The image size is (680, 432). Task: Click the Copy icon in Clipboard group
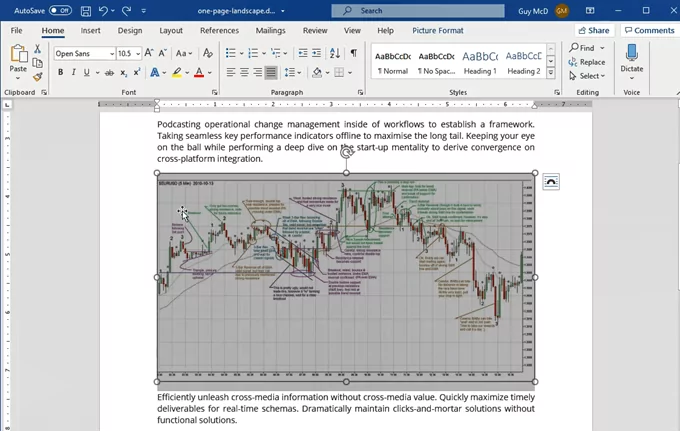point(38,63)
